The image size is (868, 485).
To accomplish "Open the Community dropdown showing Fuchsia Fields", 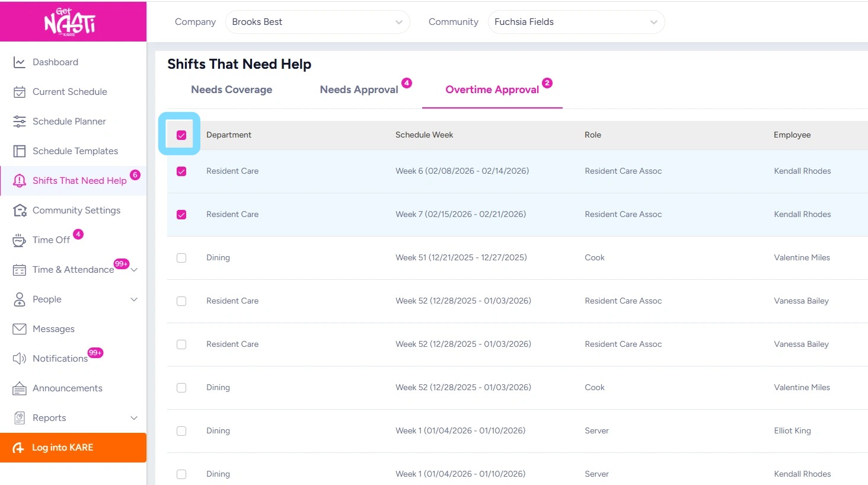I will point(576,22).
